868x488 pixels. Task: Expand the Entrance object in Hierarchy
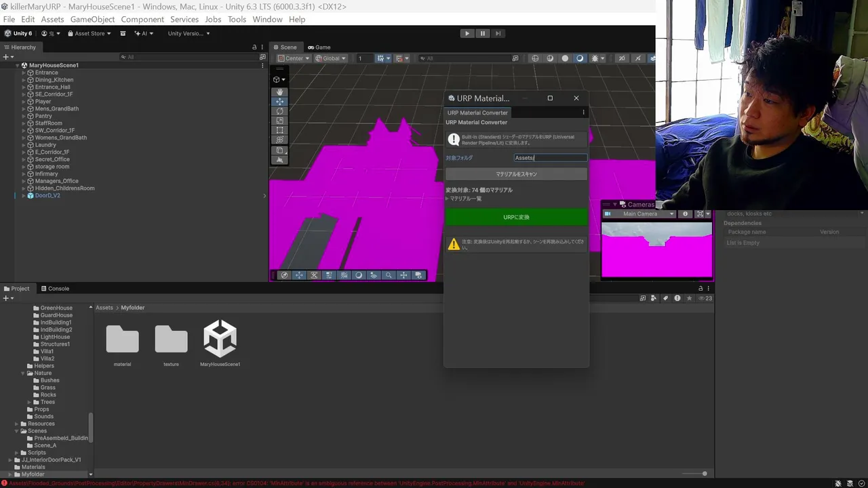24,73
